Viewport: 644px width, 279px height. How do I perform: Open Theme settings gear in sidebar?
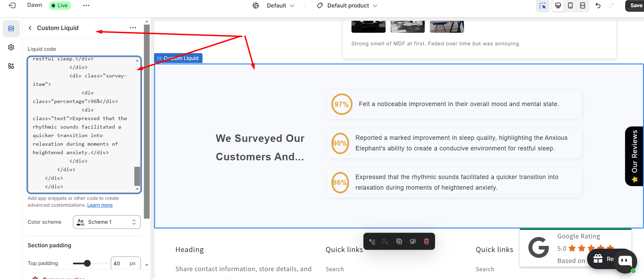click(x=11, y=47)
